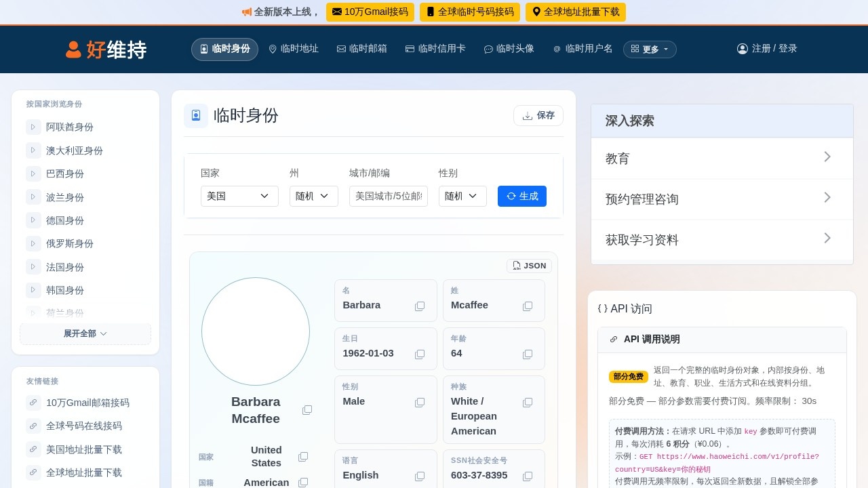The height and width of the screenshot is (488, 868).
Task: Expand the 预约管理咨询 row
Action: tap(722, 199)
